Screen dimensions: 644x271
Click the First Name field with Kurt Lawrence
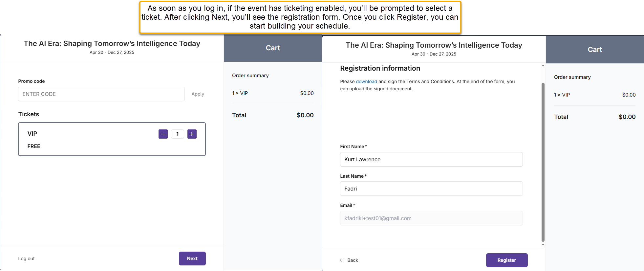coord(431,159)
